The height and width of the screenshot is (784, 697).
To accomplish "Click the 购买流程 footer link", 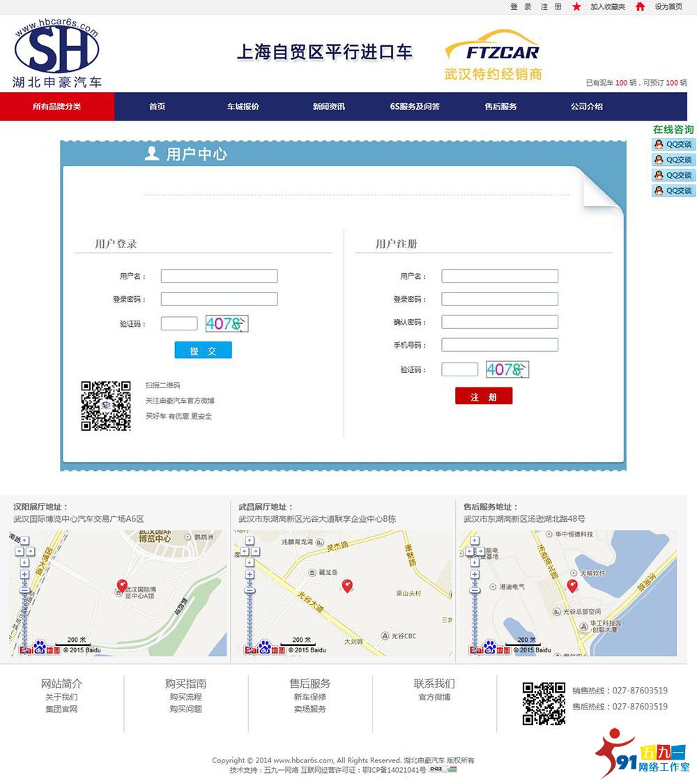I will click(x=185, y=697).
